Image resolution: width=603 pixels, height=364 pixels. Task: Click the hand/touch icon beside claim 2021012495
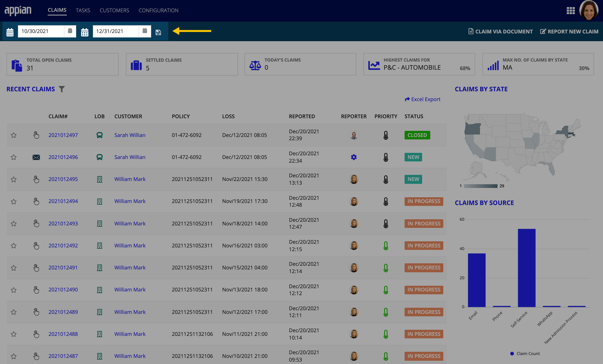(37, 179)
